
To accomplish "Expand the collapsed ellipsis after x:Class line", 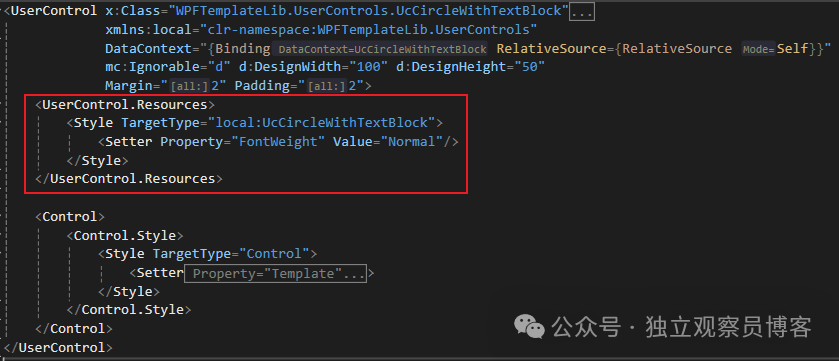I will [582, 11].
